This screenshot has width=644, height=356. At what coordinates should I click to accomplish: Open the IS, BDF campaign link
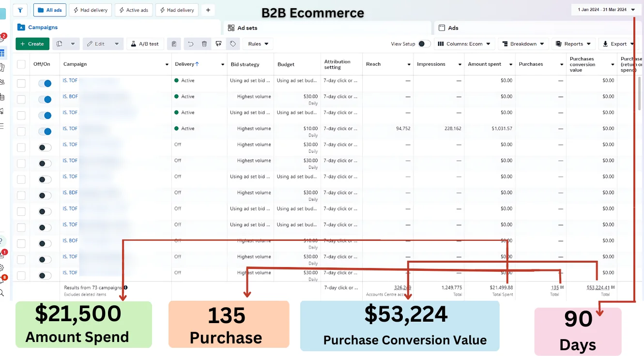70,193
